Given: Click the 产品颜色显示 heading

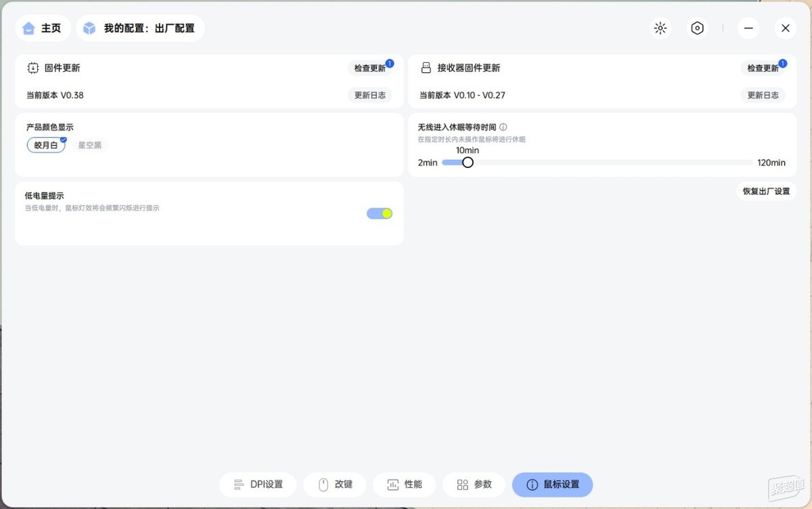Looking at the screenshot, I should pyautogui.click(x=50, y=127).
